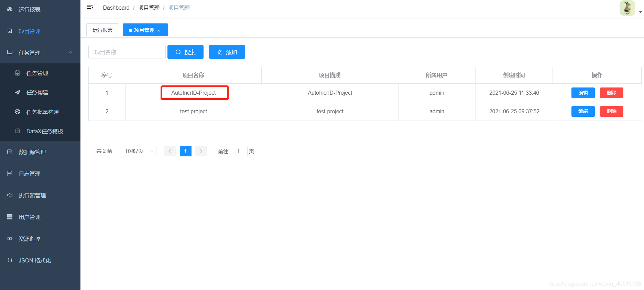644x290 pixels.
Task: Open the 任务管理 submenu item
Action: click(37, 73)
